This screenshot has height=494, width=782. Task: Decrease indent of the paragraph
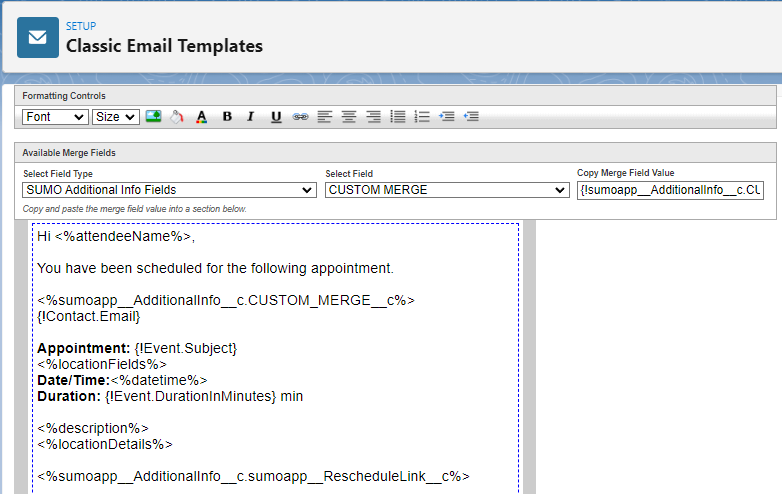[x=471, y=117]
